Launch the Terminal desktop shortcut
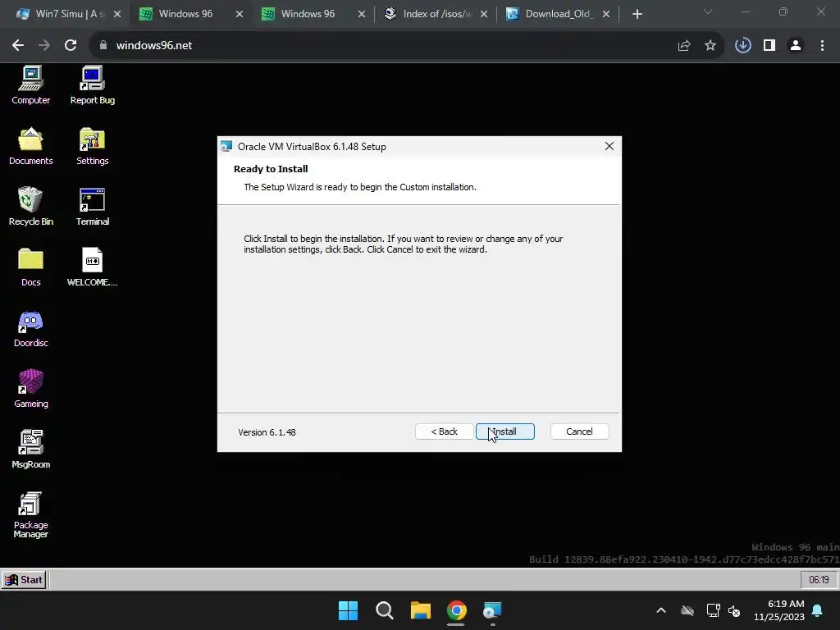 92,207
